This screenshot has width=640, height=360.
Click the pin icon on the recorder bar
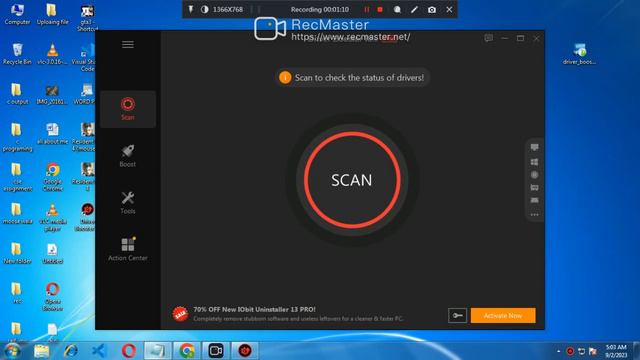click(x=191, y=9)
